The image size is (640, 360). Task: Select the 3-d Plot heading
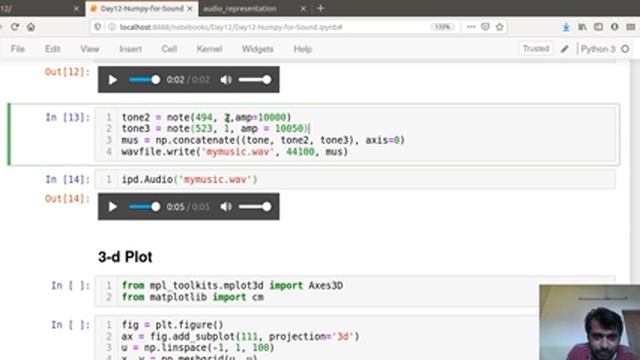pyautogui.click(x=125, y=257)
